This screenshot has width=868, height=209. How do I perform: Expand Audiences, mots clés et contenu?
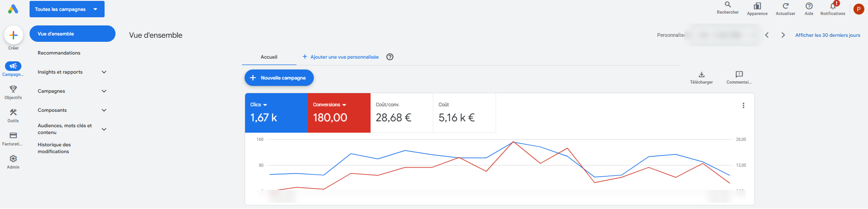[x=104, y=129]
